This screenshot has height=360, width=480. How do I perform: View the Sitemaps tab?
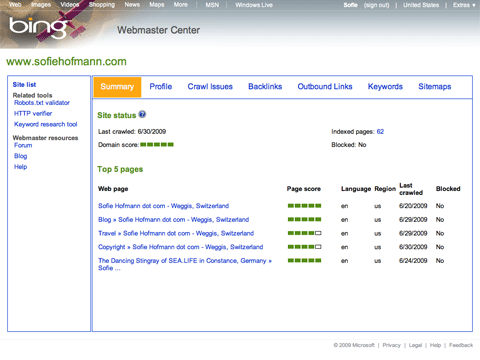click(x=435, y=87)
